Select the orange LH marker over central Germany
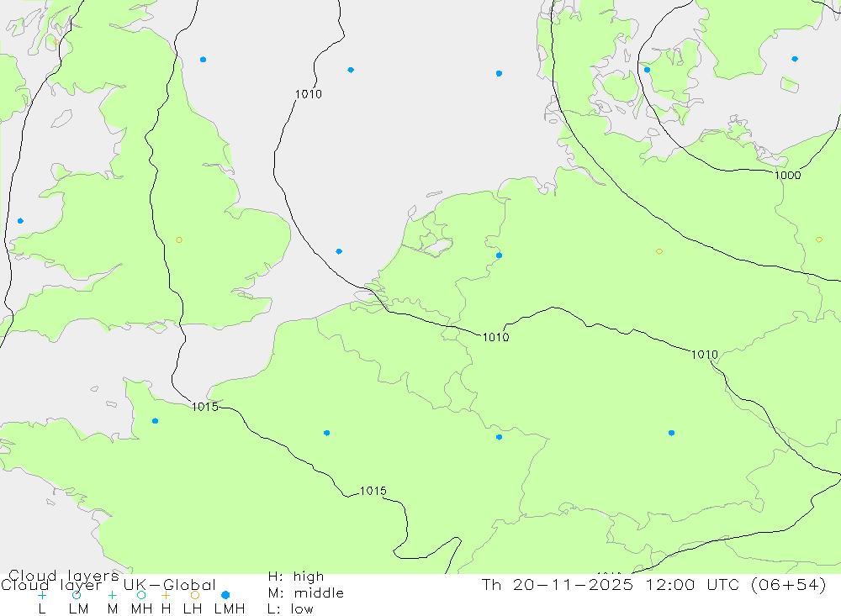The width and height of the screenshot is (841, 616). (659, 251)
